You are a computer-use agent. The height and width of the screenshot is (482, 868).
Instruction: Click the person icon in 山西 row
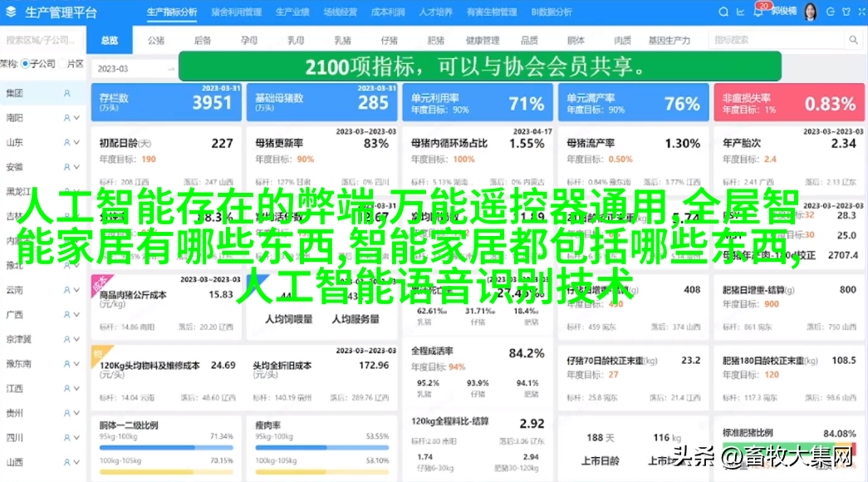tap(67, 462)
